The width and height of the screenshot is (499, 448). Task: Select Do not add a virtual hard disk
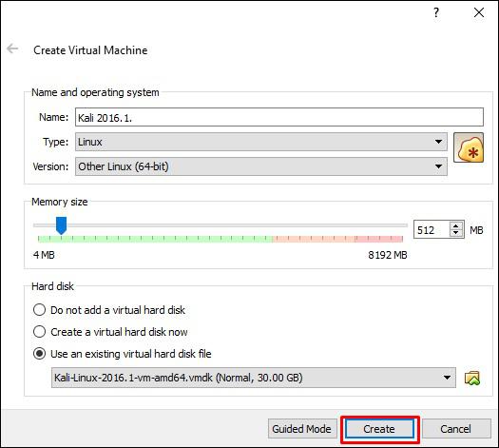pos(40,310)
